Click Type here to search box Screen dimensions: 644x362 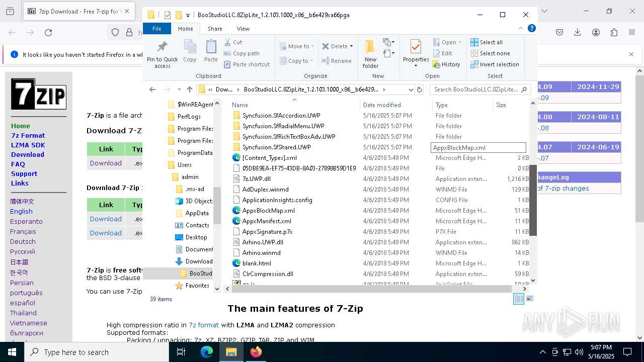[97, 352]
